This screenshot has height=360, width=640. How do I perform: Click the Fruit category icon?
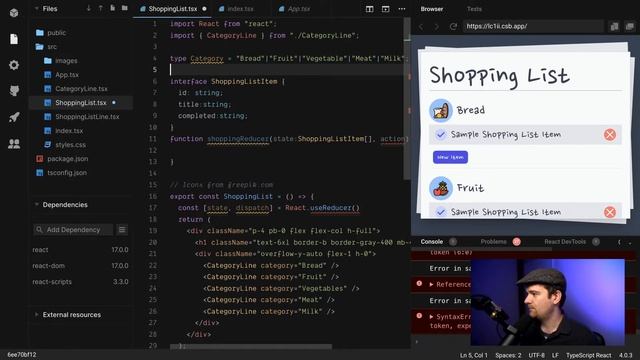(x=441, y=188)
